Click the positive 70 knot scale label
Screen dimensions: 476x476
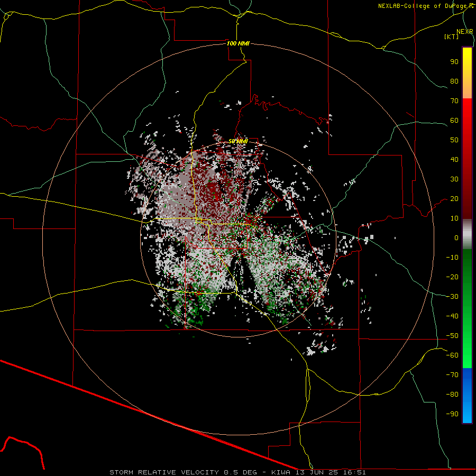point(454,101)
